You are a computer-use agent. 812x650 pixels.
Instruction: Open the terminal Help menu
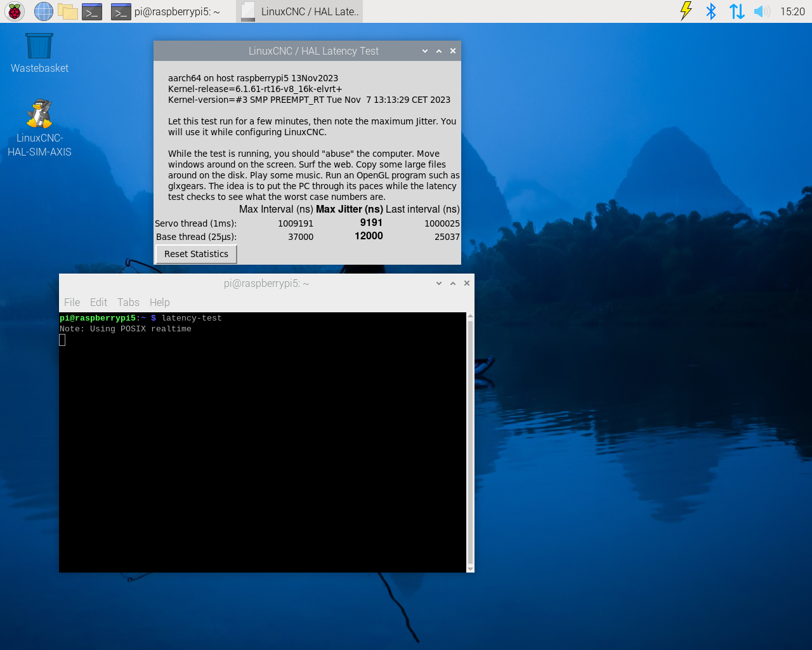pos(160,302)
